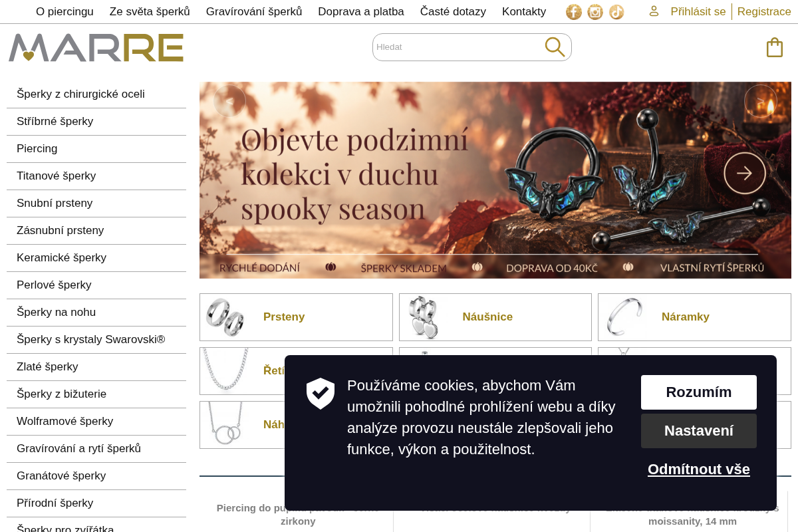
Task: Open Stříbrné šperky category
Action: 96,122
